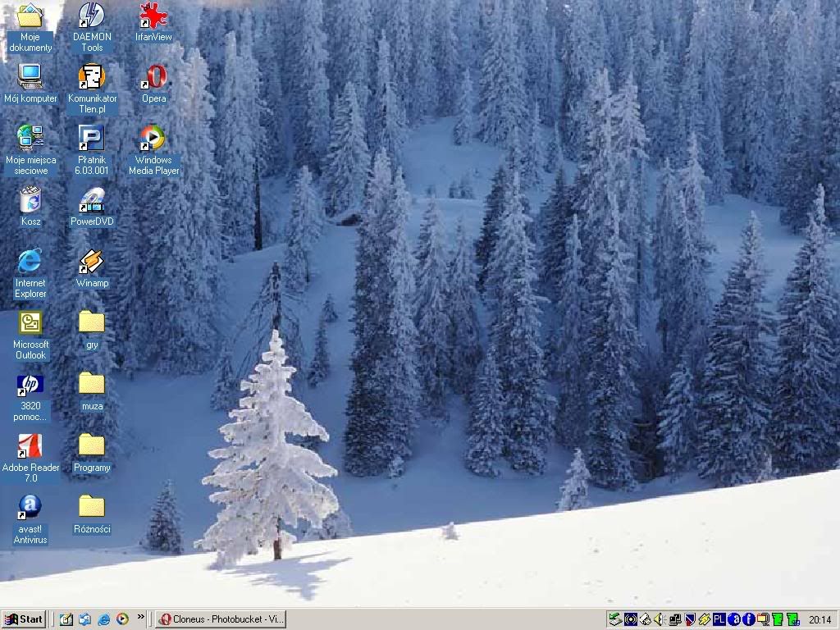
Task: Click the Komunikator Tlen.pl icon
Action: click(92, 78)
